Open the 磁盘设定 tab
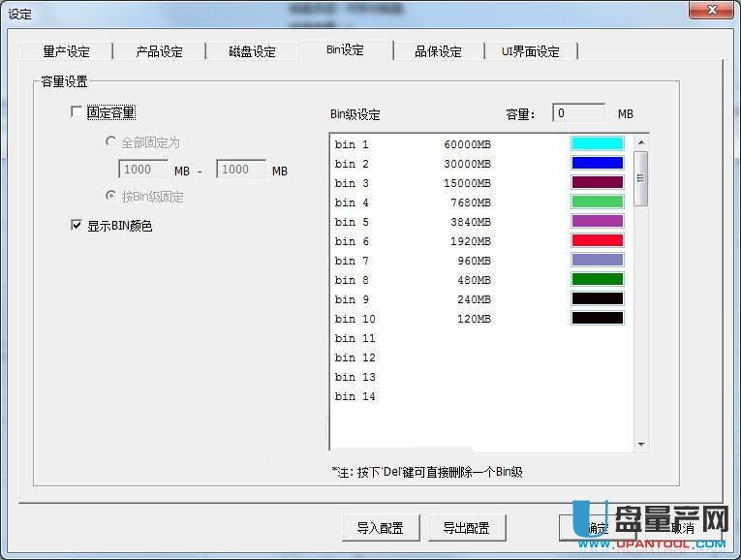This screenshot has height=560, width=741. pyautogui.click(x=252, y=51)
